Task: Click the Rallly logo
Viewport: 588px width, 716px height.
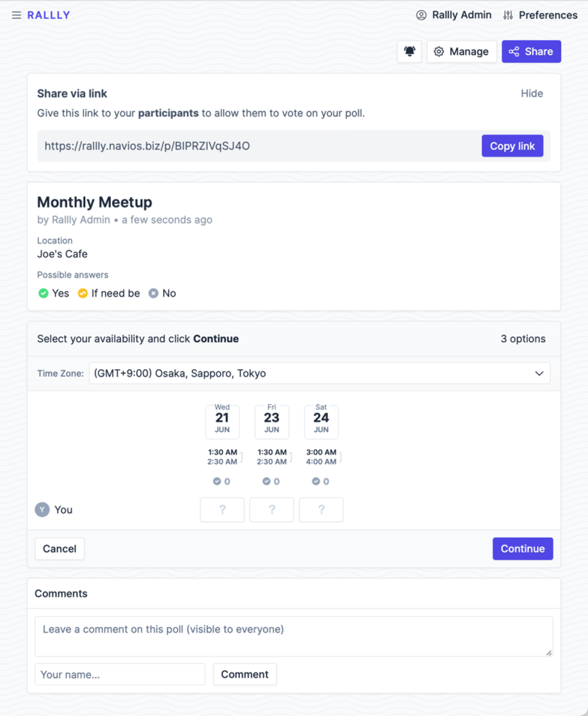Action: pyautogui.click(x=49, y=15)
